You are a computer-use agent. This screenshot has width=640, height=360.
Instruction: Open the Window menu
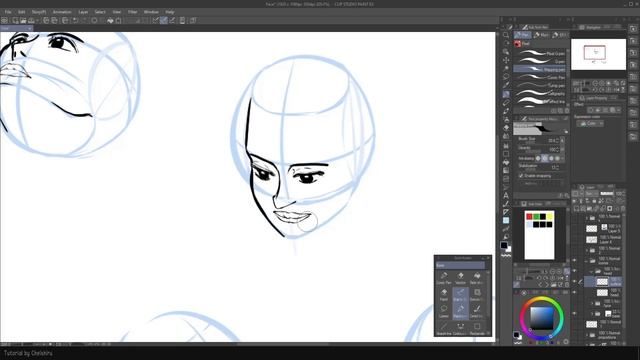(x=151, y=12)
